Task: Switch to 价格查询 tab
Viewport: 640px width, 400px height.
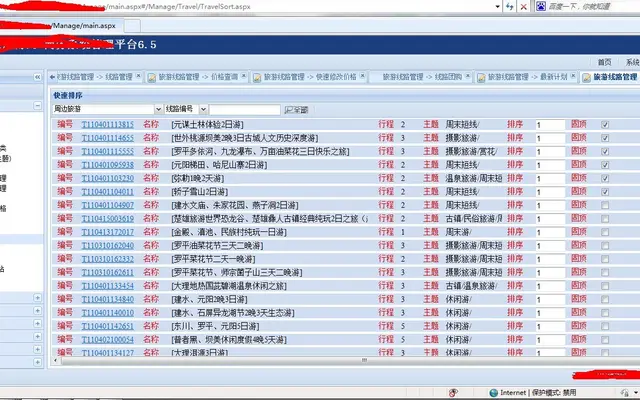Action: coord(198,77)
